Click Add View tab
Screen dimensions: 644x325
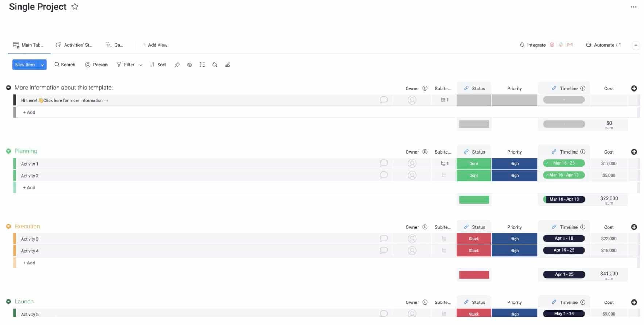click(x=155, y=45)
